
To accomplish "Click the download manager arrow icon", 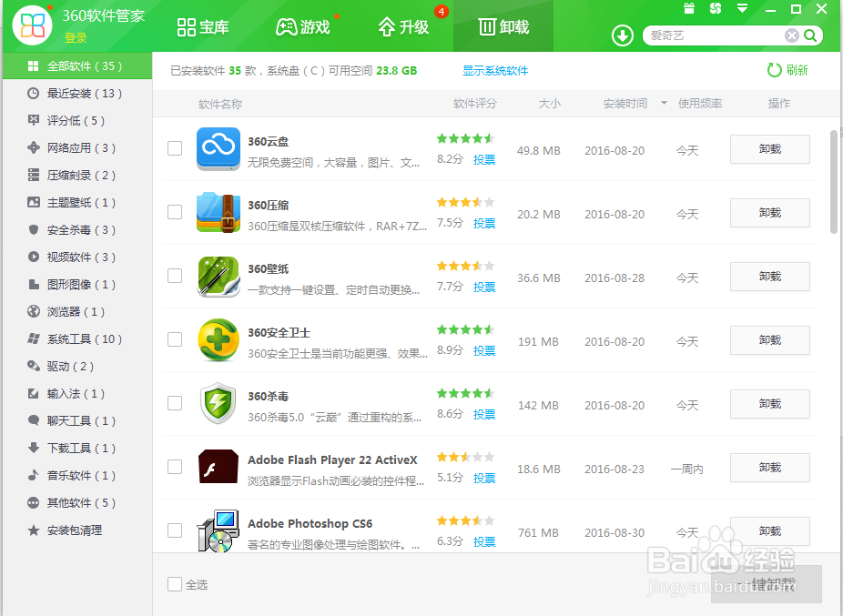I will click(x=623, y=36).
